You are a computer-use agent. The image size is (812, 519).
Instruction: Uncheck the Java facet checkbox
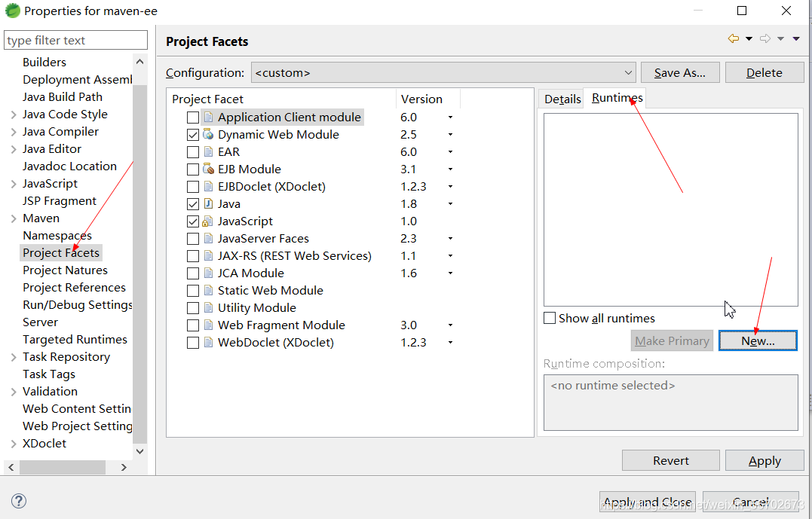coord(193,204)
